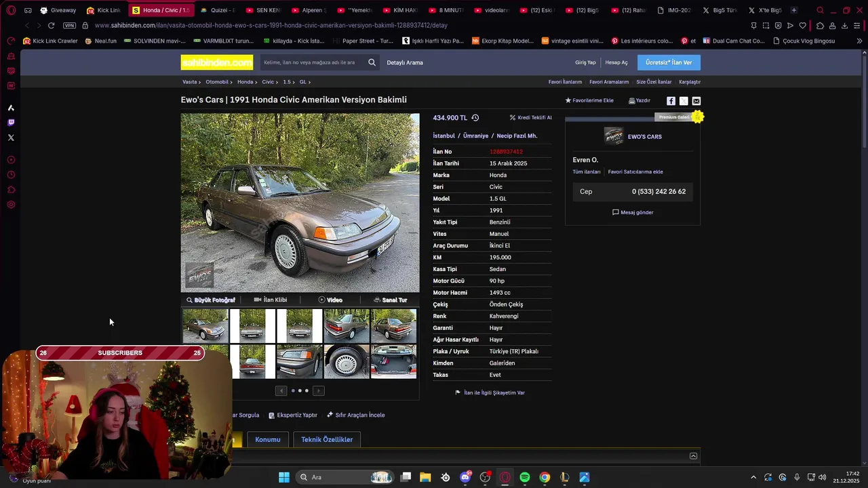The image size is (868, 488).
Task: Click the VPN badge in address bar
Action: click(x=69, y=26)
